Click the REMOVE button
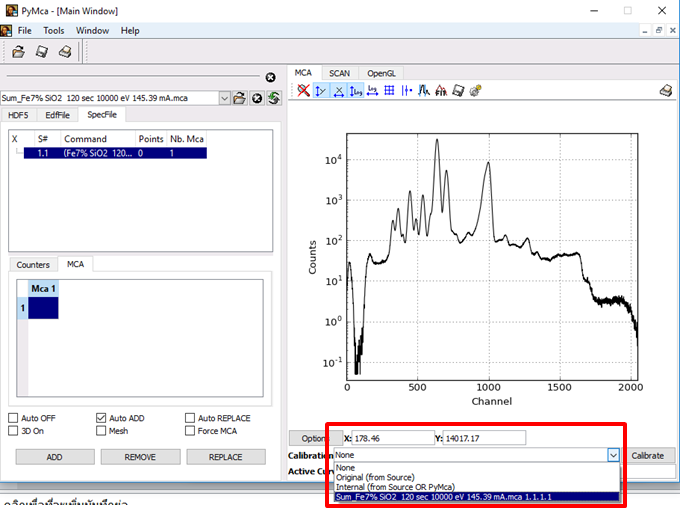 (140, 457)
